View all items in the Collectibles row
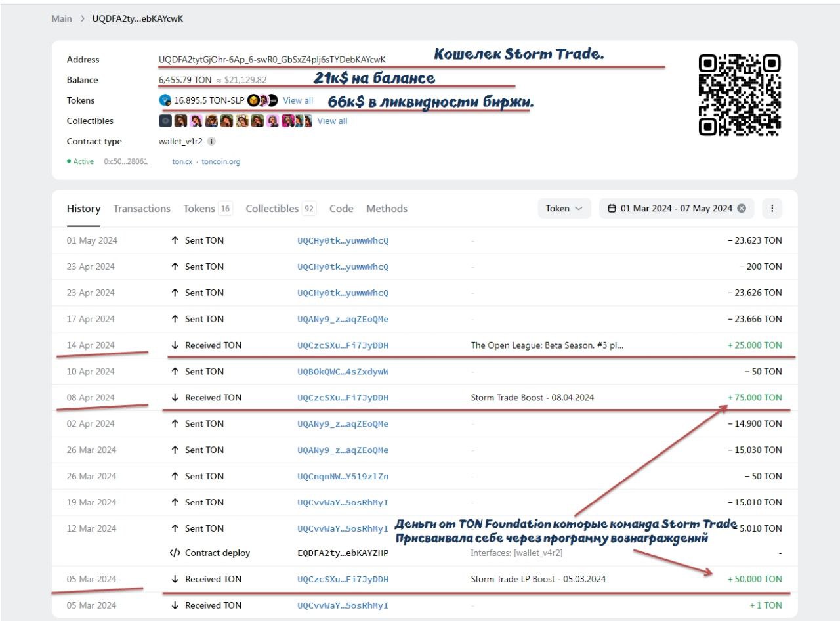The height and width of the screenshot is (621, 840). (x=333, y=121)
